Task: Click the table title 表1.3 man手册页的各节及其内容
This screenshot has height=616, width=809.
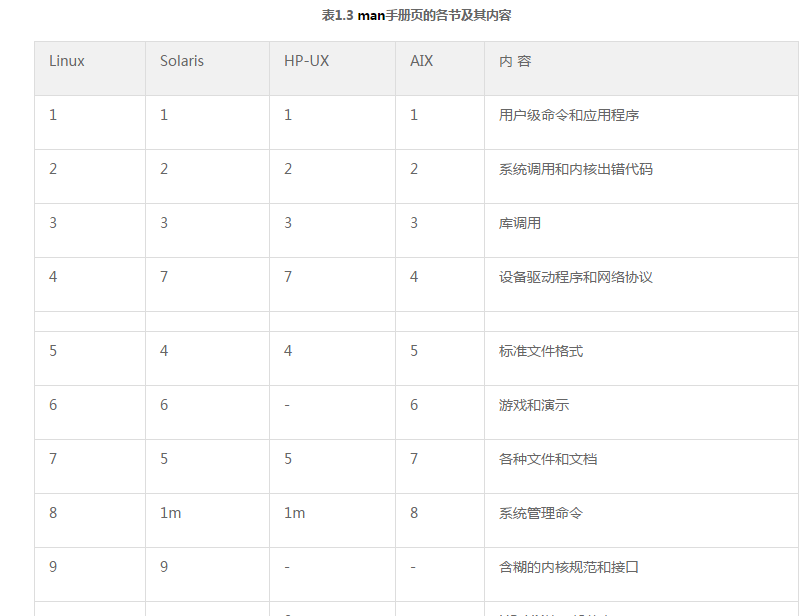Action: pyautogui.click(x=416, y=15)
